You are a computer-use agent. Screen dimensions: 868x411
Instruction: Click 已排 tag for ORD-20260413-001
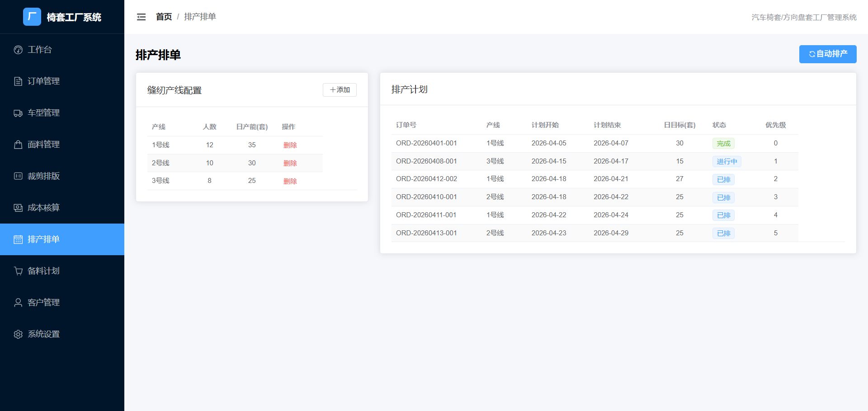[x=723, y=234]
